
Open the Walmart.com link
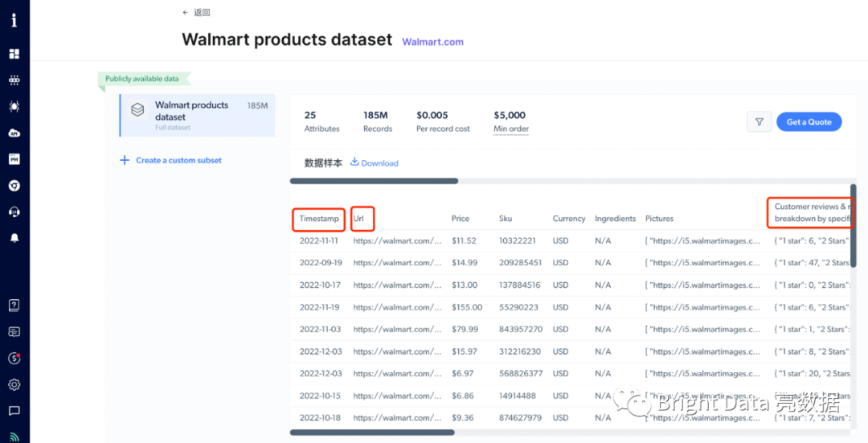point(433,42)
